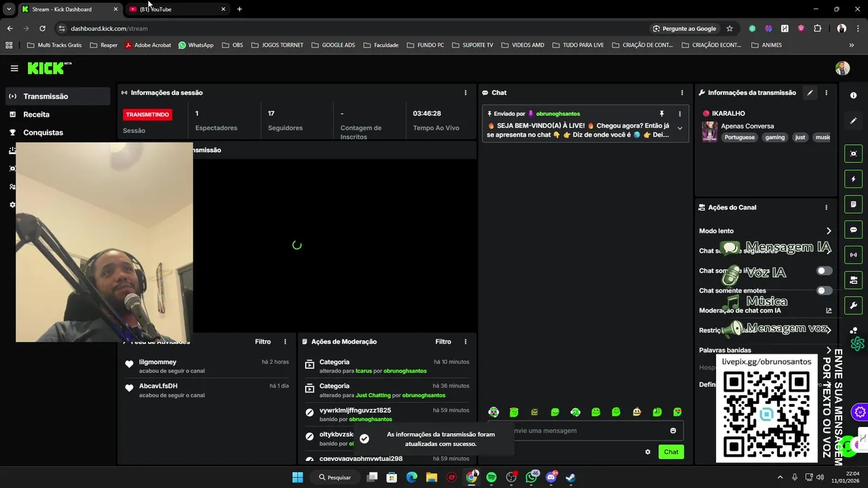The width and height of the screenshot is (868, 488).
Task: Open the Chat panel options menu
Action: click(682, 93)
